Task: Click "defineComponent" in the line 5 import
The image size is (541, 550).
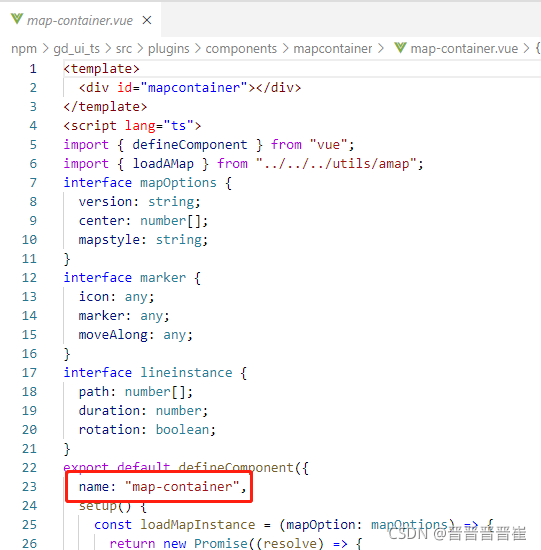Action: (x=190, y=145)
